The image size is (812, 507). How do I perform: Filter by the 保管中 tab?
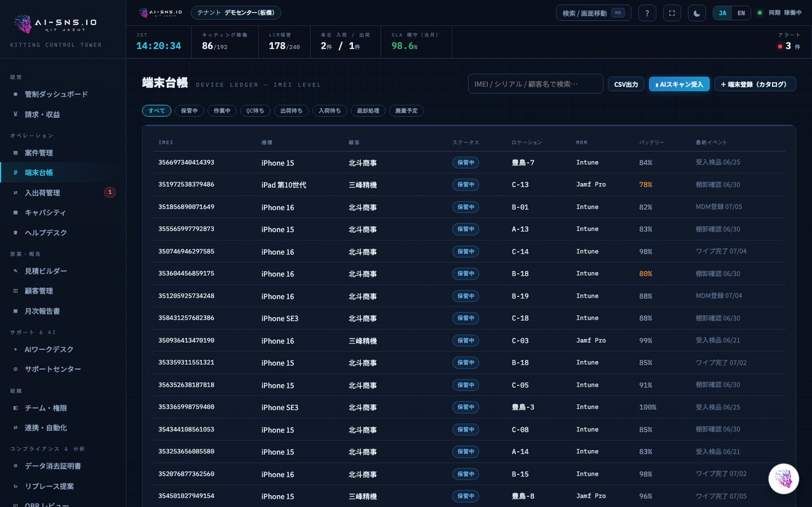pos(189,111)
